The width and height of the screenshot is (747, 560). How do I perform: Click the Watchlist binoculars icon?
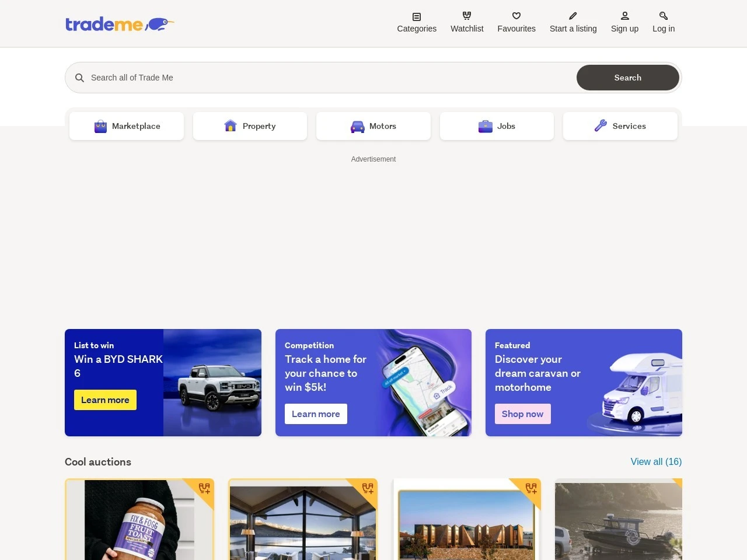point(466,16)
